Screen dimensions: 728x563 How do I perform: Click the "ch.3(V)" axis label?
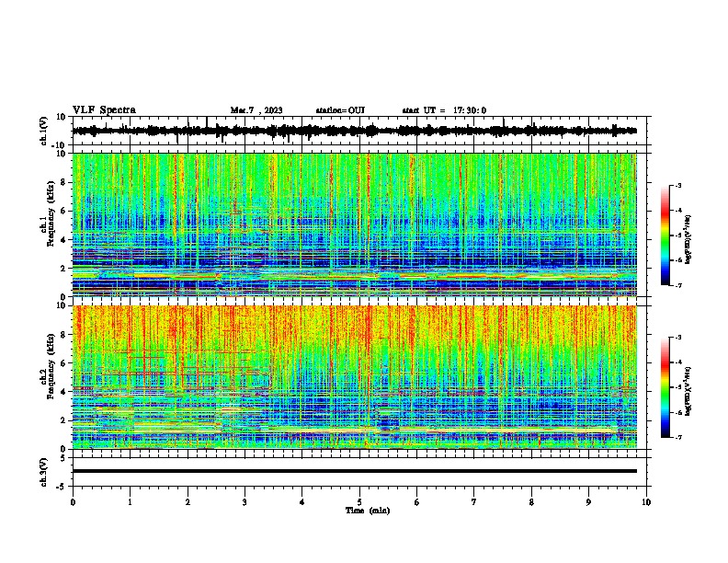pyautogui.click(x=44, y=472)
